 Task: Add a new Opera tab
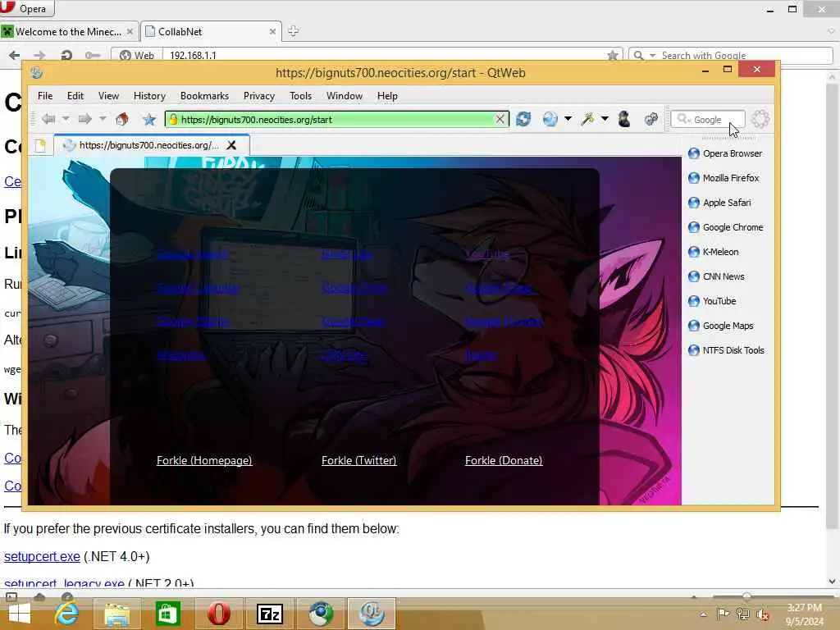[x=293, y=31]
